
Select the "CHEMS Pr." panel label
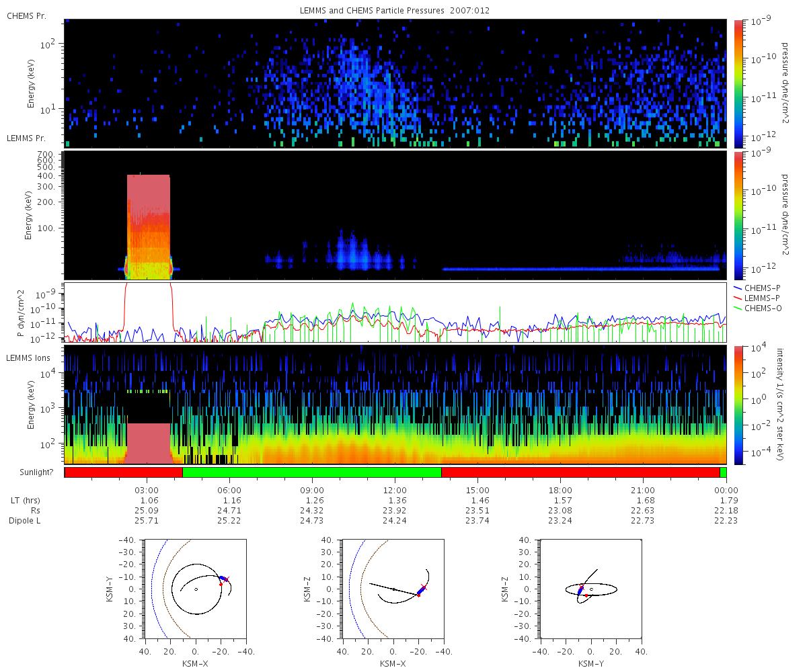tap(26, 15)
